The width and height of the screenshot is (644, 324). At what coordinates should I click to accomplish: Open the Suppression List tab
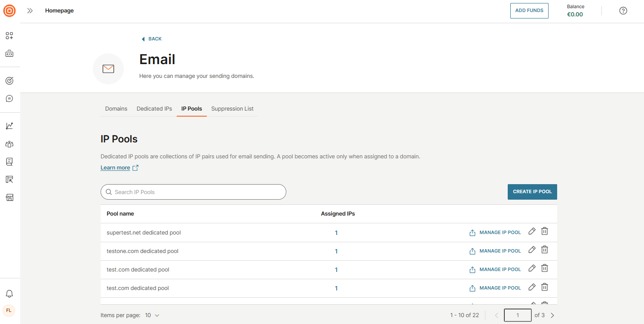coord(232,109)
